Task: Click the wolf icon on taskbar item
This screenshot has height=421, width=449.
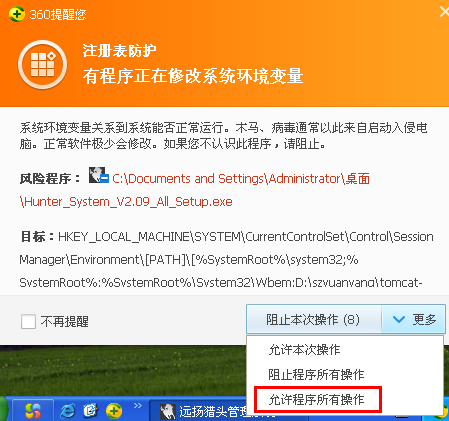Action: click(168, 412)
